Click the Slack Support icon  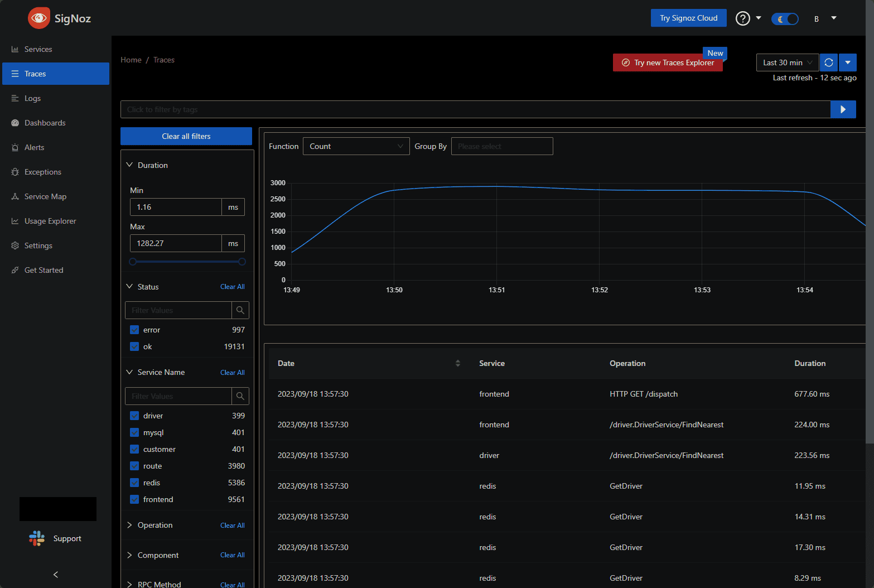pos(37,538)
